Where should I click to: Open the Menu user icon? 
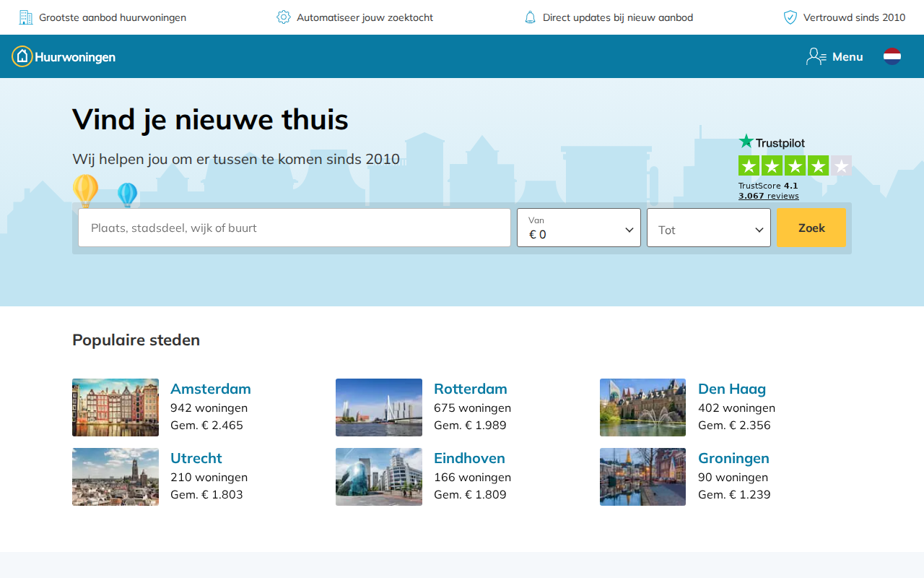click(816, 56)
